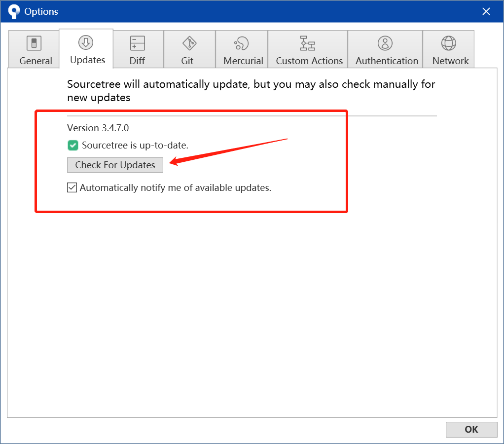Open the tab labeled Custom Actions
504x444 pixels.
[309, 61]
